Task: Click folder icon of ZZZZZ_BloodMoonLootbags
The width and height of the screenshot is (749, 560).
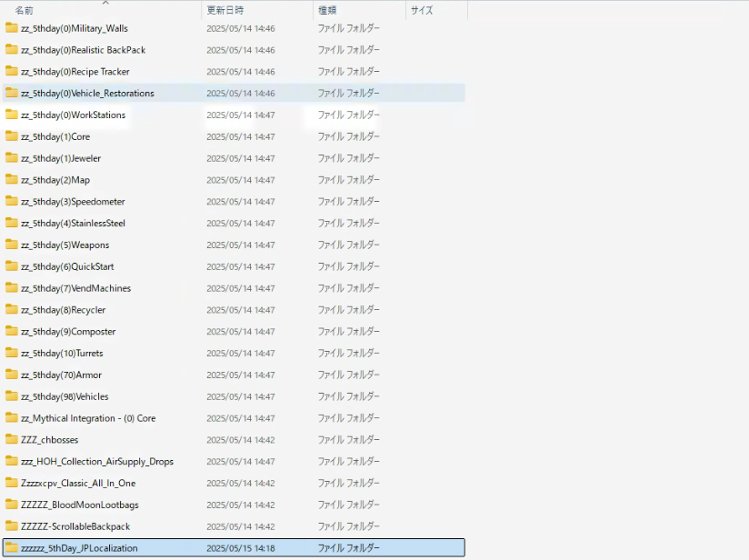Action: pos(12,505)
